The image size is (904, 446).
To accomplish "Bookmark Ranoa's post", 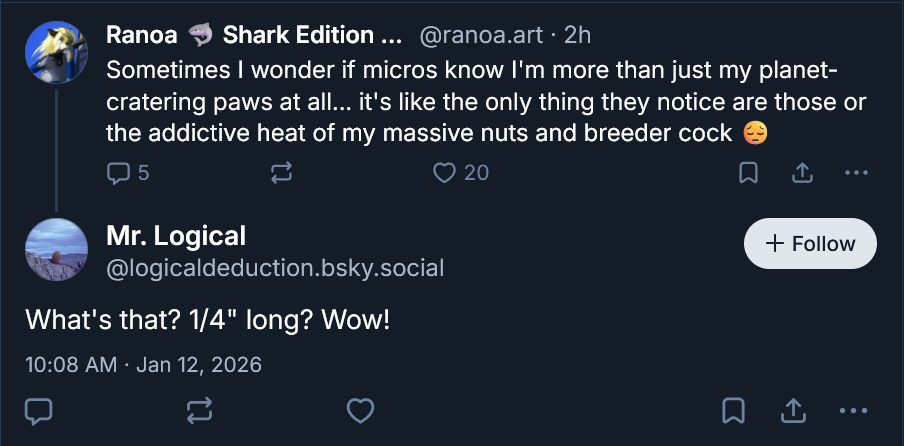I will point(747,173).
